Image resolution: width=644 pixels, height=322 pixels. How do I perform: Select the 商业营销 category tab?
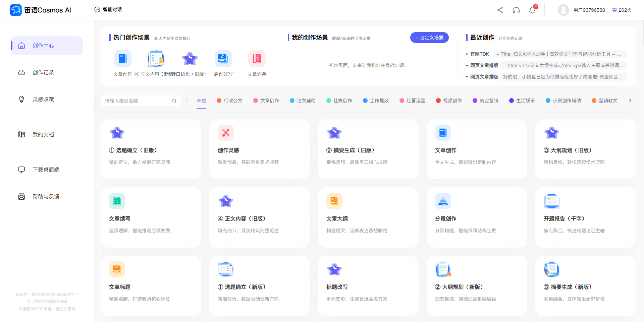click(x=486, y=101)
